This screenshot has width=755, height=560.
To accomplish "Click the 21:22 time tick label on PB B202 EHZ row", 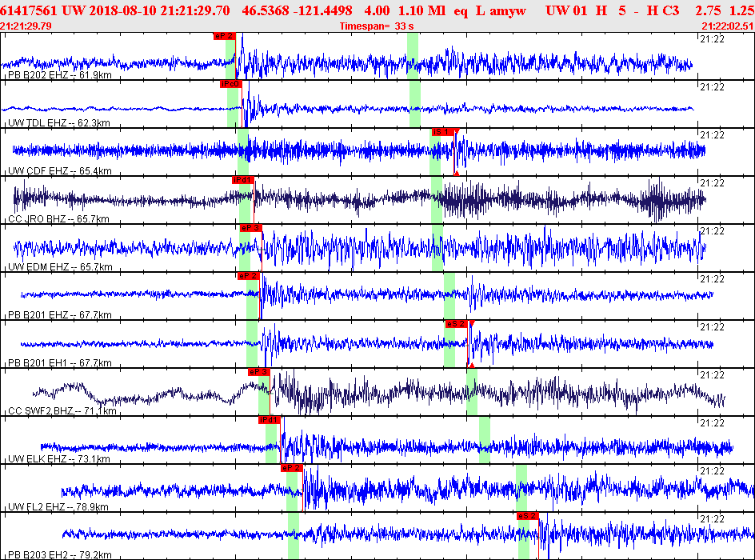I will [712, 39].
